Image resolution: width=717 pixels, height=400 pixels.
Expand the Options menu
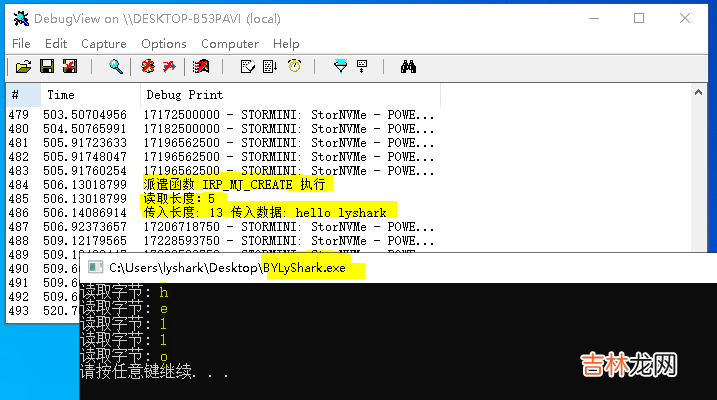[x=163, y=43]
